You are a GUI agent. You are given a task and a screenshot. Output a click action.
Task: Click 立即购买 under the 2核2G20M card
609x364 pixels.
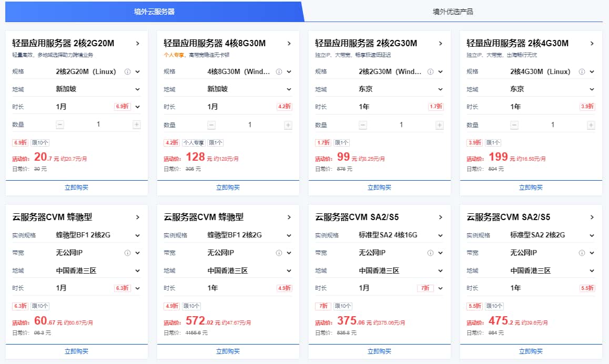77,187
